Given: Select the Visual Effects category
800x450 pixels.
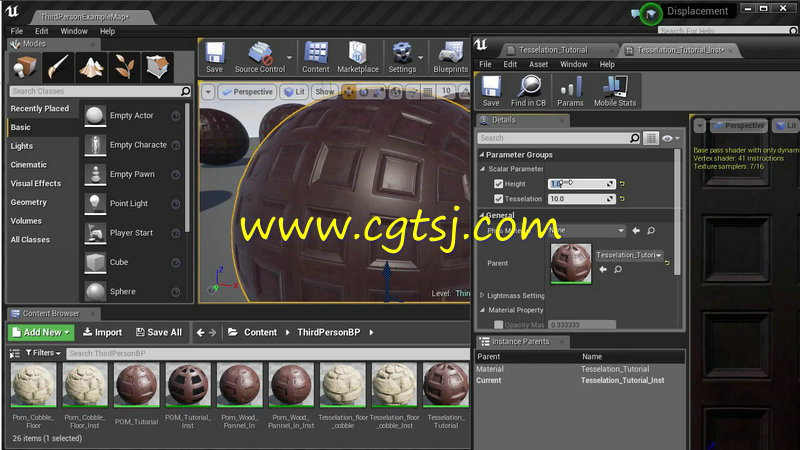Looking at the screenshot, I should [36, 183].
